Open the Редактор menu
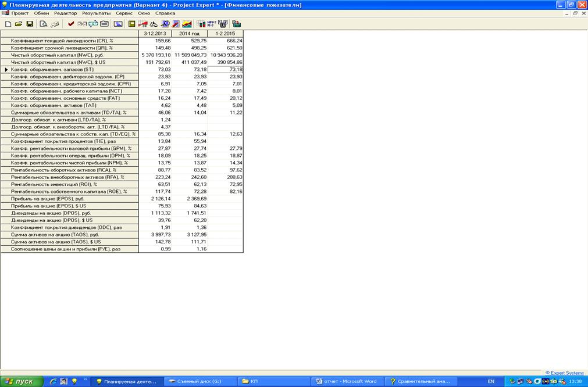Image resolution: width=588 pixels, height=387 pixels. pyautogui.click(x=65, y=13)
